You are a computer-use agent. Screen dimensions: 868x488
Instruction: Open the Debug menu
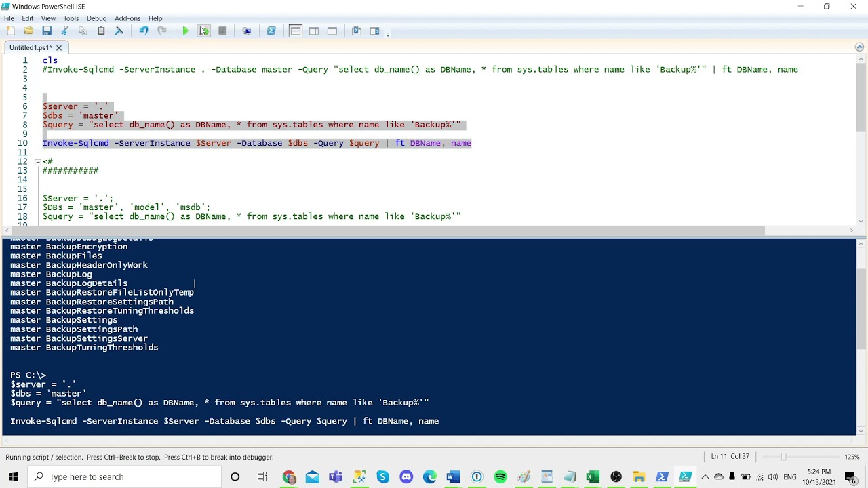(97, 18)
